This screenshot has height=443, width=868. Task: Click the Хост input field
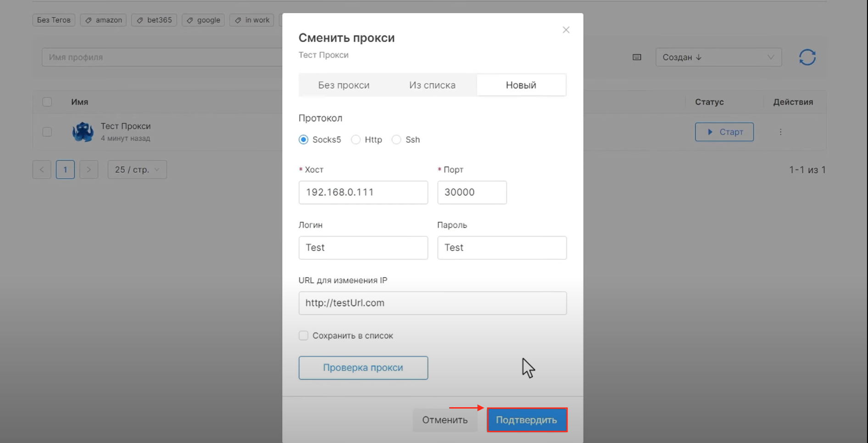[363, 192]
